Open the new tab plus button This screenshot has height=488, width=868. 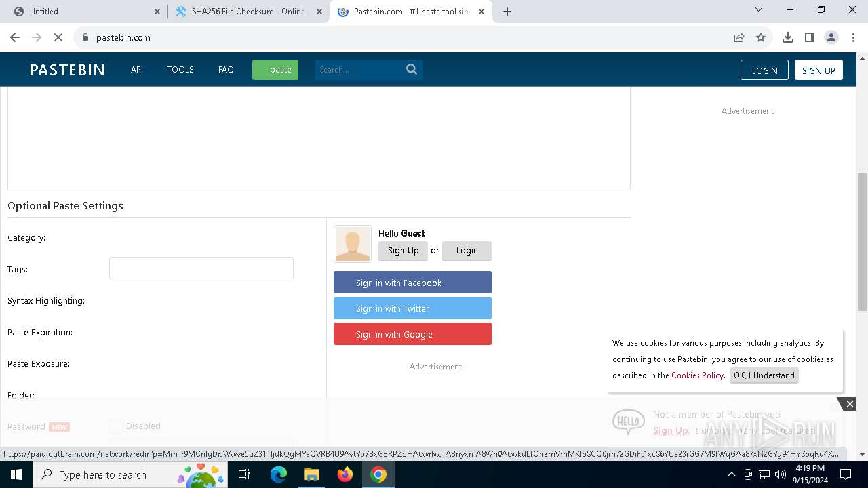click(507, 11)
